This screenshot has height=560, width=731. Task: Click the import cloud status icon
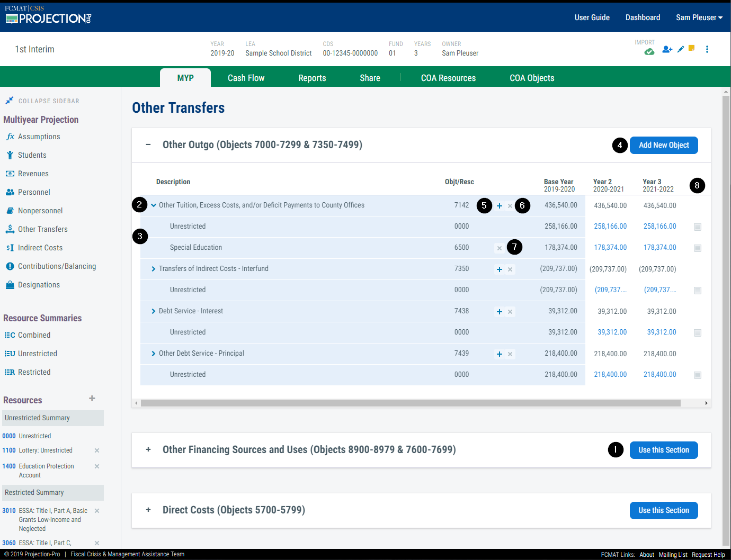[x=649, y=51]
